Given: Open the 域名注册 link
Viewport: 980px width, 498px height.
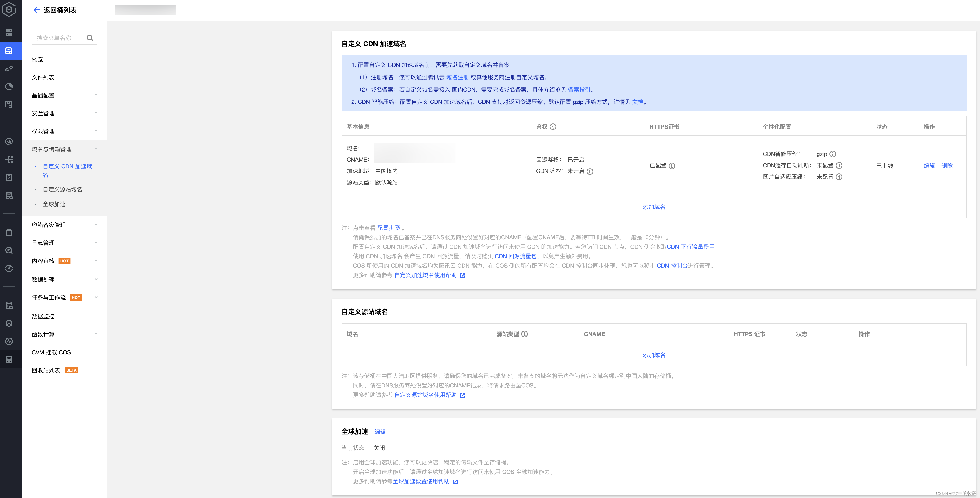Looking at the screenshot, I should (x=457, y=77).
